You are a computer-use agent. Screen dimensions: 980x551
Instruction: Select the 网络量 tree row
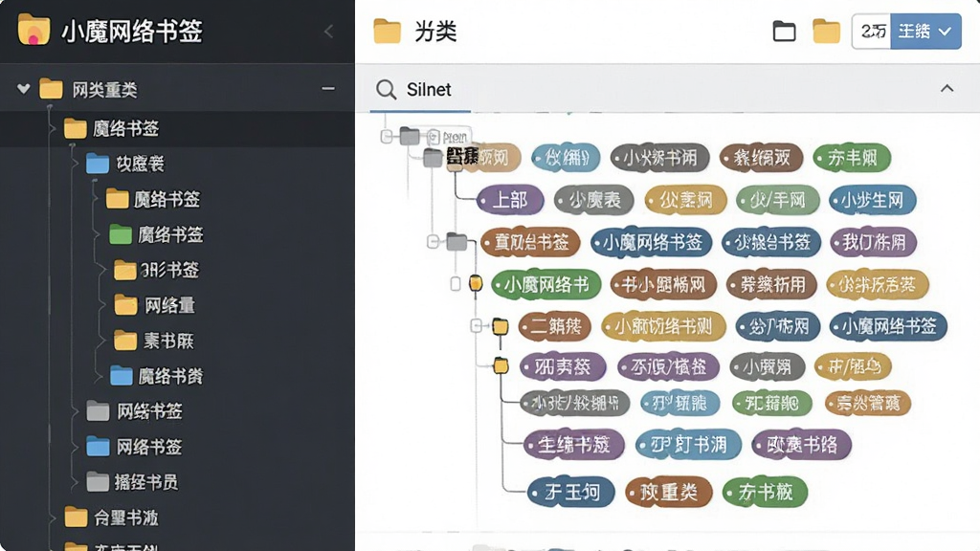tap(154, 305)
